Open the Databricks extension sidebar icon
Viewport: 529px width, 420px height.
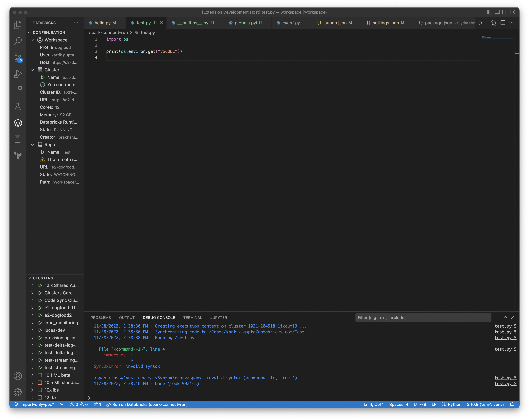18,123
